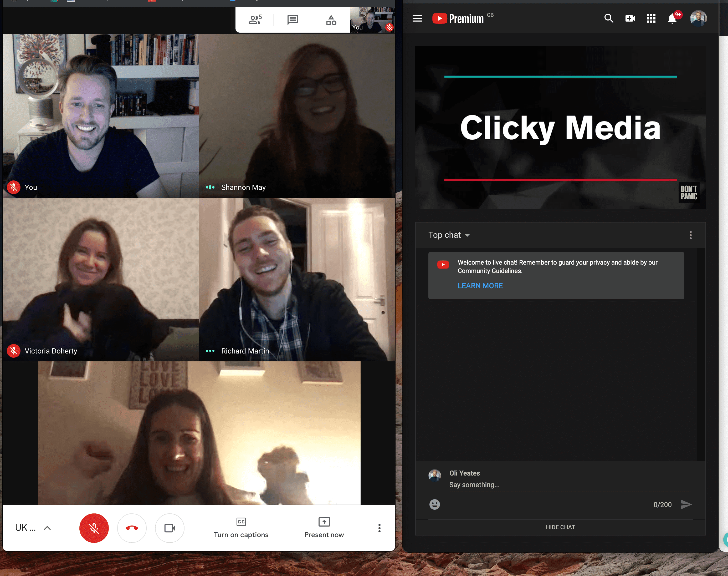This screenshot has width=728, height=576.
Task: Open the YouTube account avatar menu
Action: 698,18
